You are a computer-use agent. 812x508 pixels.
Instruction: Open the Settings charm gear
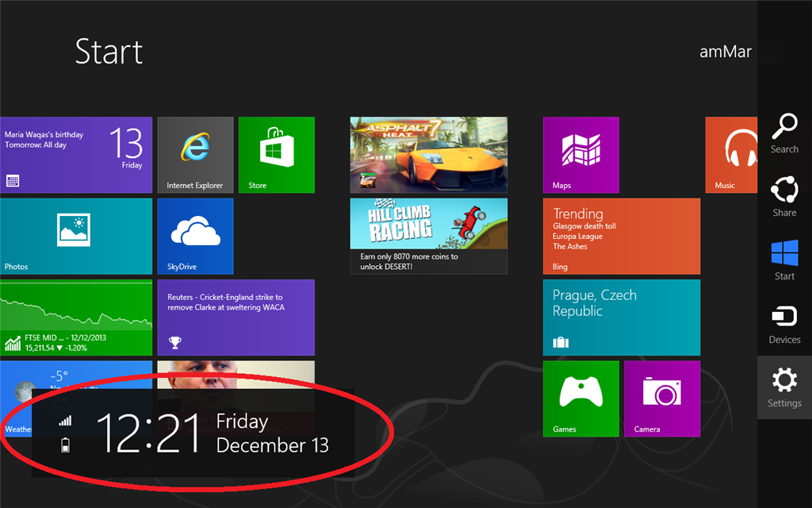click(x=784, y=380)
